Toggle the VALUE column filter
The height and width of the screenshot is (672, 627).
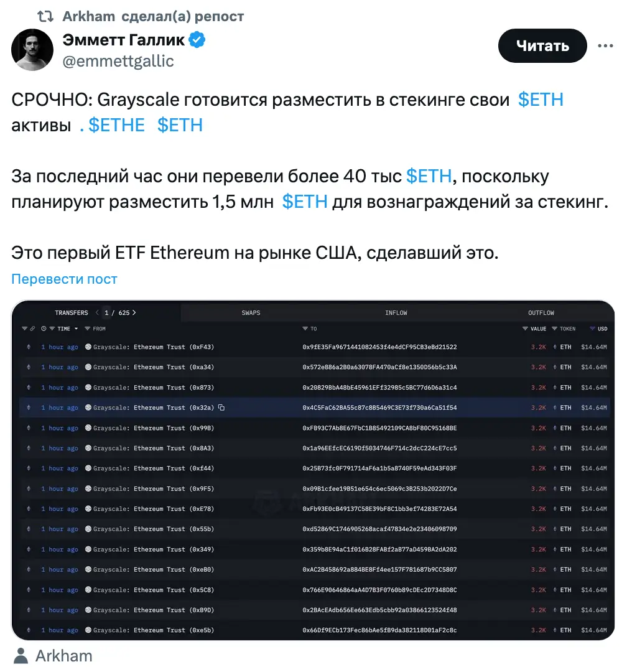click(x=526, y=329)
